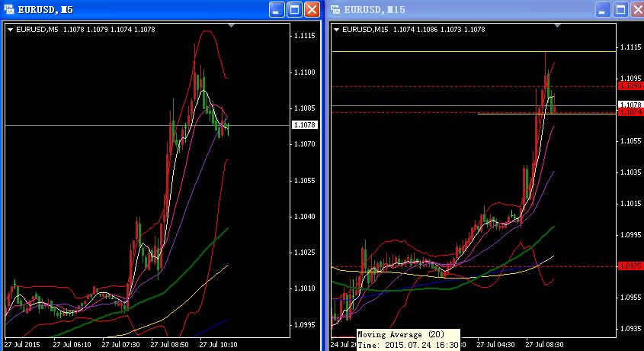Click the 27 Jul 08:30 time label
Viewport: 644px width, 351px height.
click(545, 344)
